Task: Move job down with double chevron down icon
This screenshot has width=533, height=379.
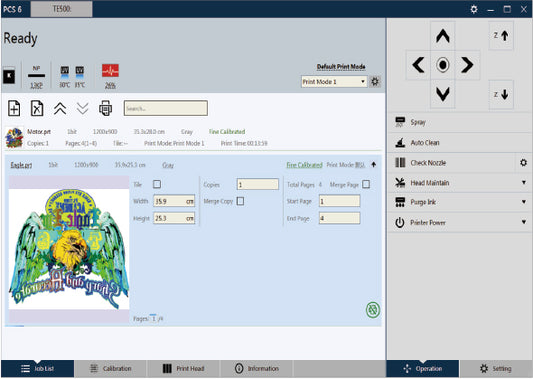Action: tap(83, 109)
